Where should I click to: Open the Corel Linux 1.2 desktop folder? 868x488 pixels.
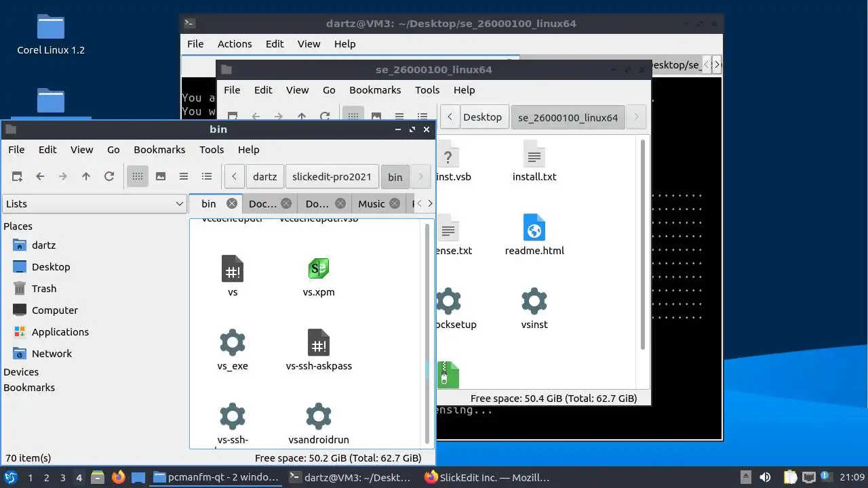point(51,35)
